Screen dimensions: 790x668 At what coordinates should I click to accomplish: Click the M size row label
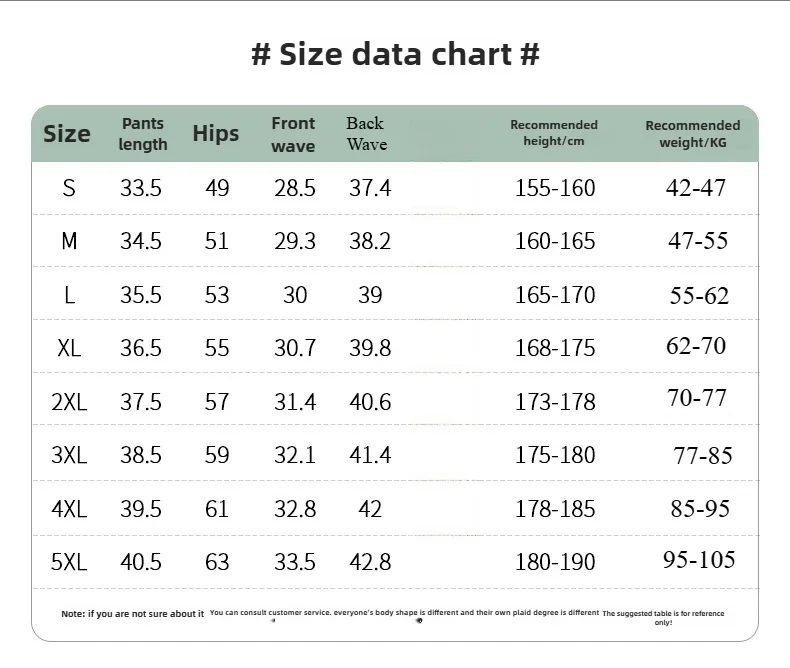tap(69, 241)
